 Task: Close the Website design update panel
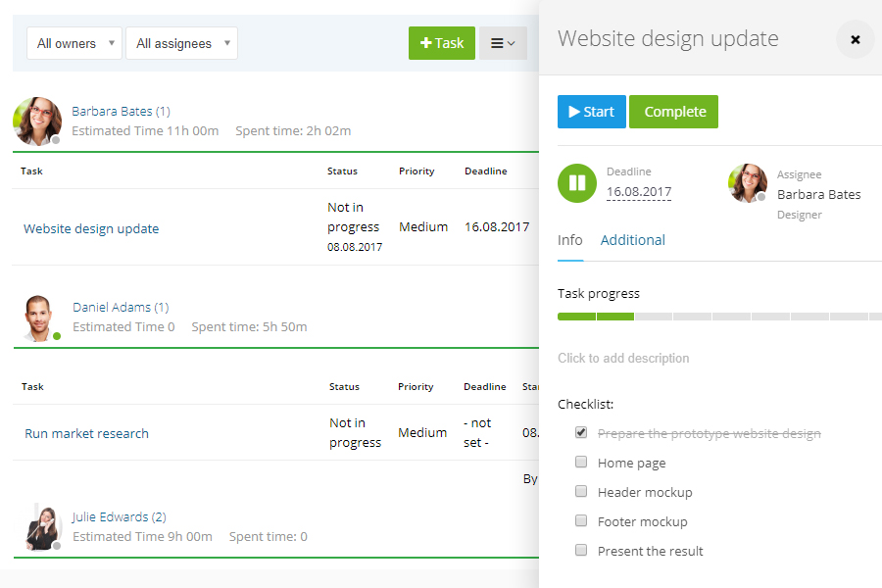(855, 39)
